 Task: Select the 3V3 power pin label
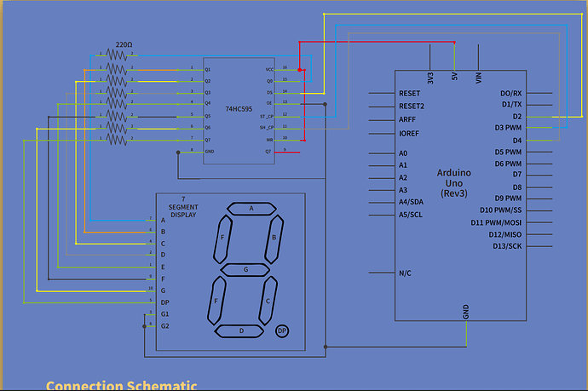pos(430,78)
